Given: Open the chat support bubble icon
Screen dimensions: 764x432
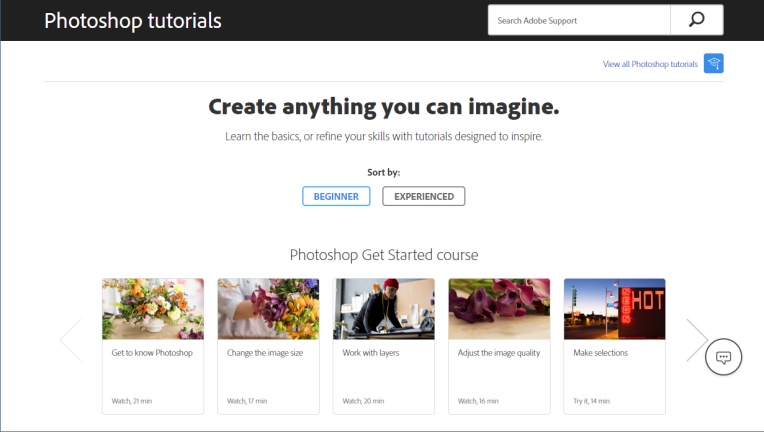Looking at the screenshot, I should (x=724, y=357).
